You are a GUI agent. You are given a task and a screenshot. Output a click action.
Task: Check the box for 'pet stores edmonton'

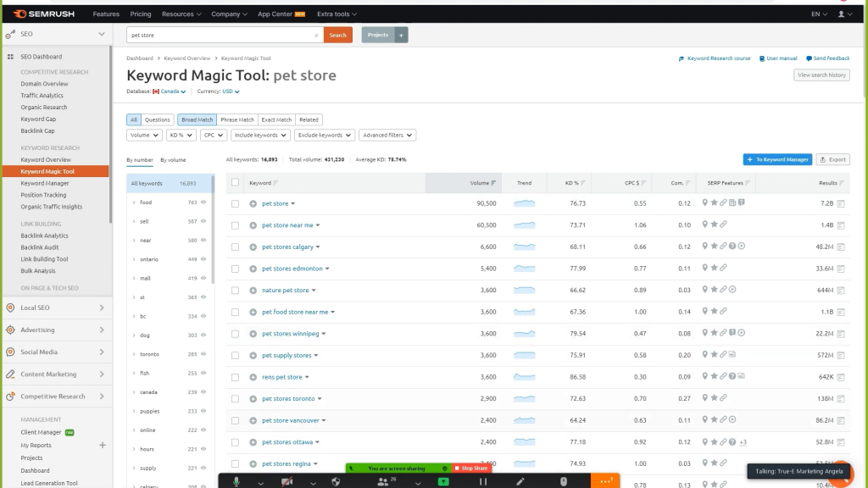[236, 269]
